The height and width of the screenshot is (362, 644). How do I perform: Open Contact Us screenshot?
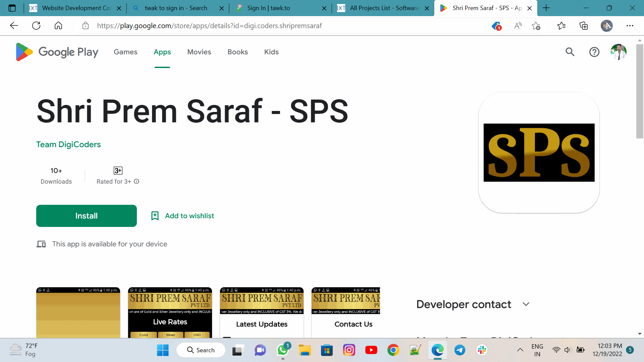point(346,312)
